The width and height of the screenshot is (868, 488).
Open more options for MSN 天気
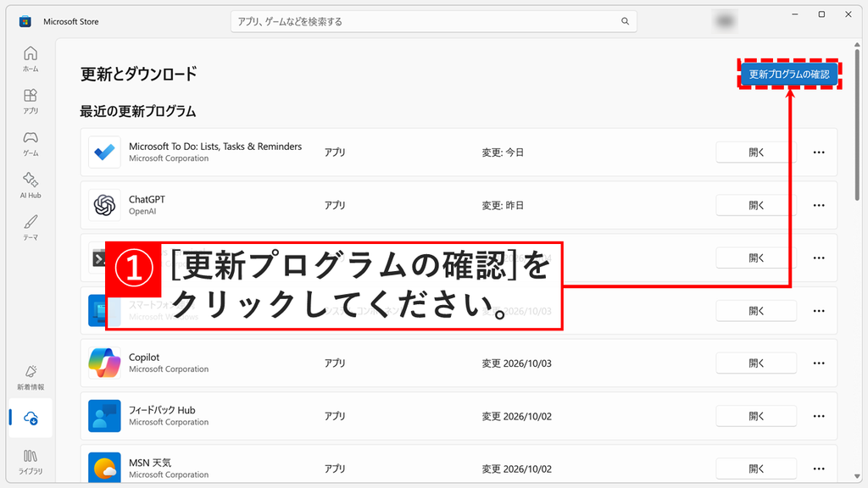[x=819, y=469]
